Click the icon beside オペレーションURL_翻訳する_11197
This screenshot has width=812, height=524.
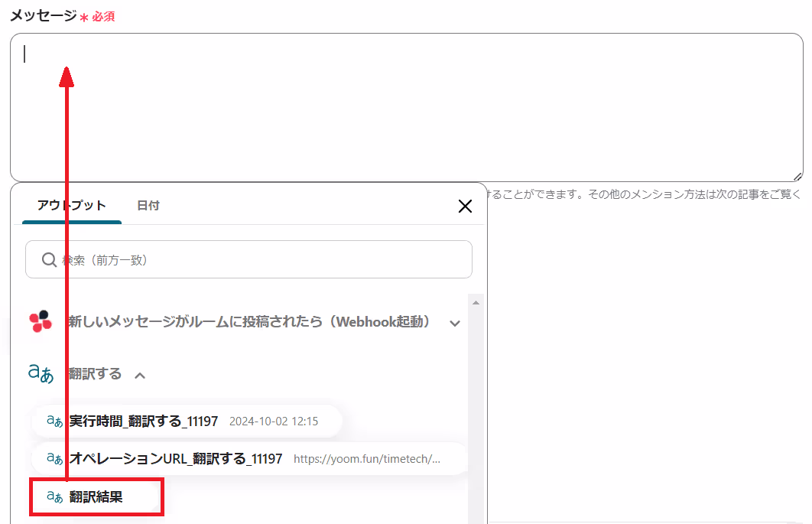coord(54,459)
